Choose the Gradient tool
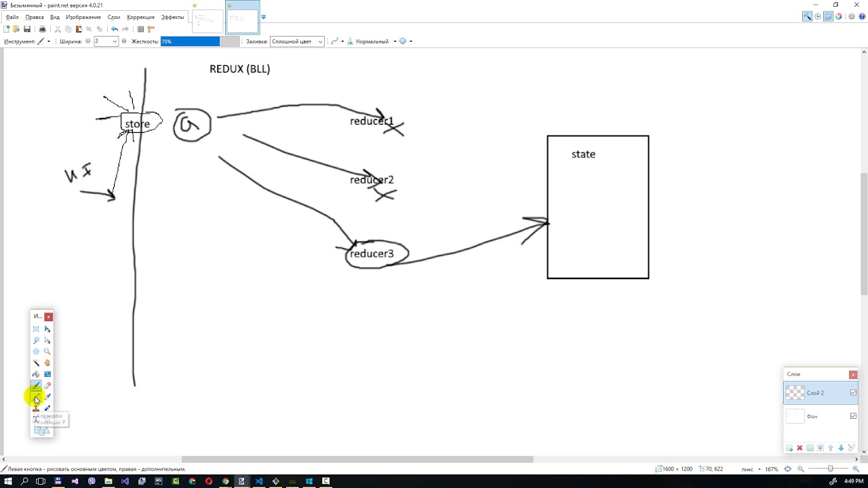This screenshot has width=868, height=488. click(x=47, y=374)
